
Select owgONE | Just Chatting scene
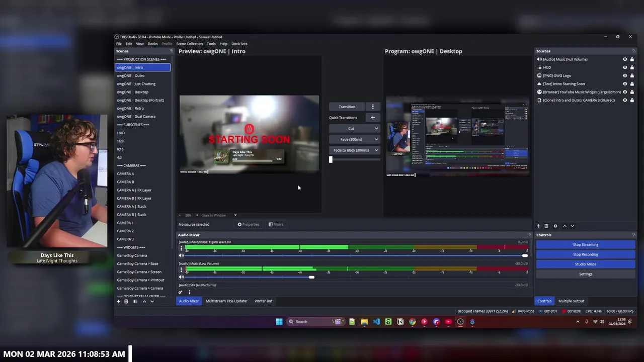tap(136, 84)
